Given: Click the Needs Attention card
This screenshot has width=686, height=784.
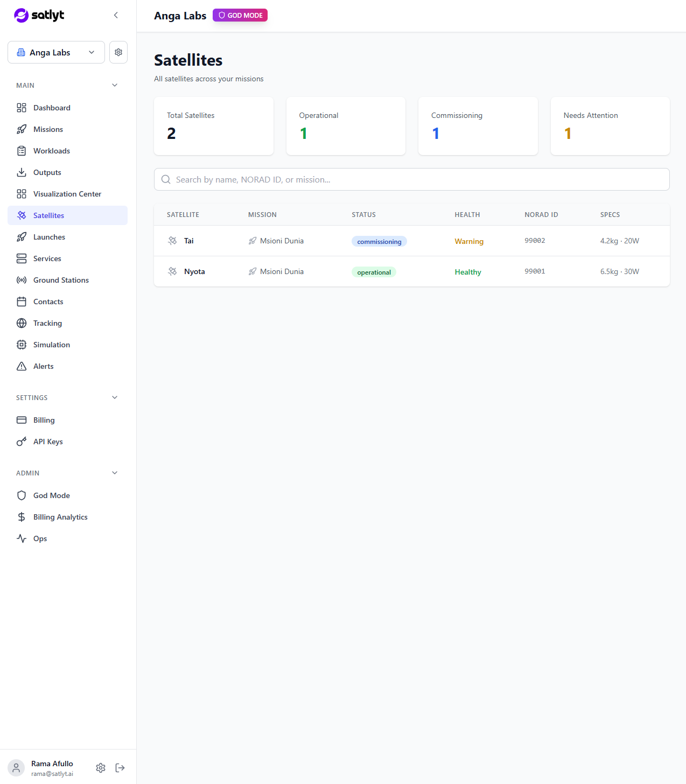Looking at the screenshot, I should [x=610, y=126].
